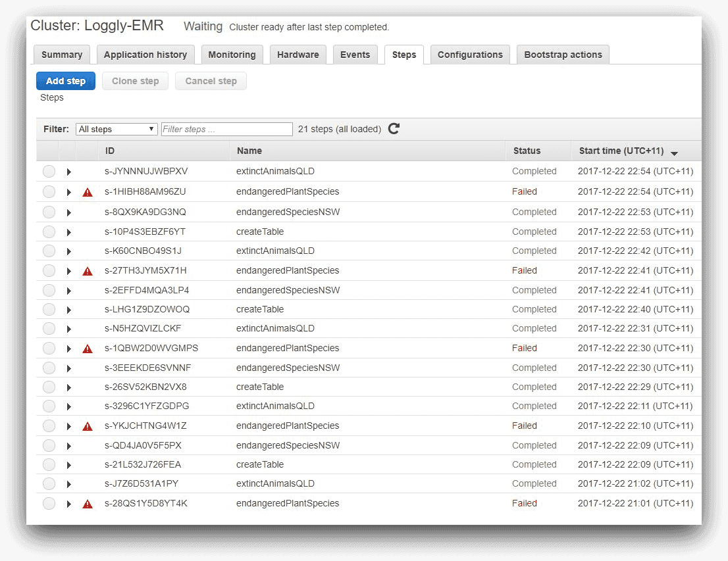
Task: Expand row of step s-J7Z6D531A1PY
Action: click(68, 484)
